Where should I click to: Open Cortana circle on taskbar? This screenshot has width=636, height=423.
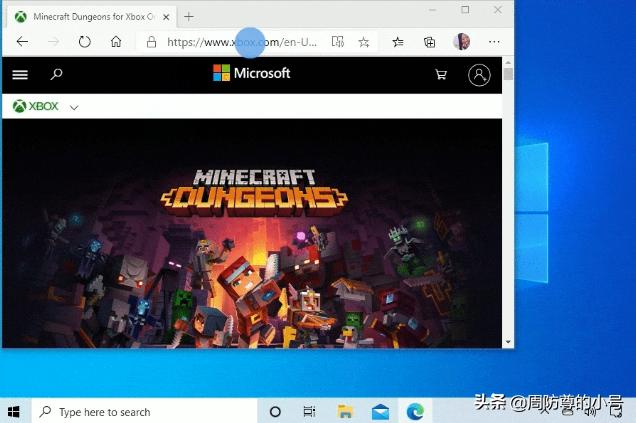coord(275,412)
